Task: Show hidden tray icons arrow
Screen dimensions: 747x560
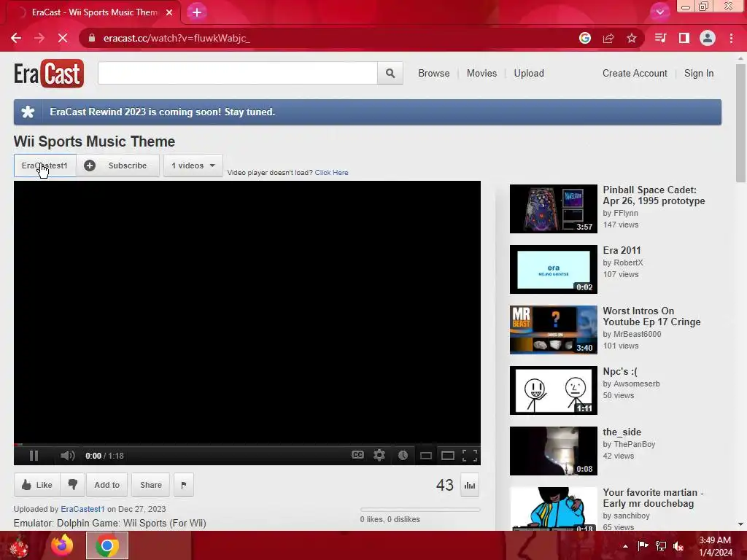Action: point(625,546)
